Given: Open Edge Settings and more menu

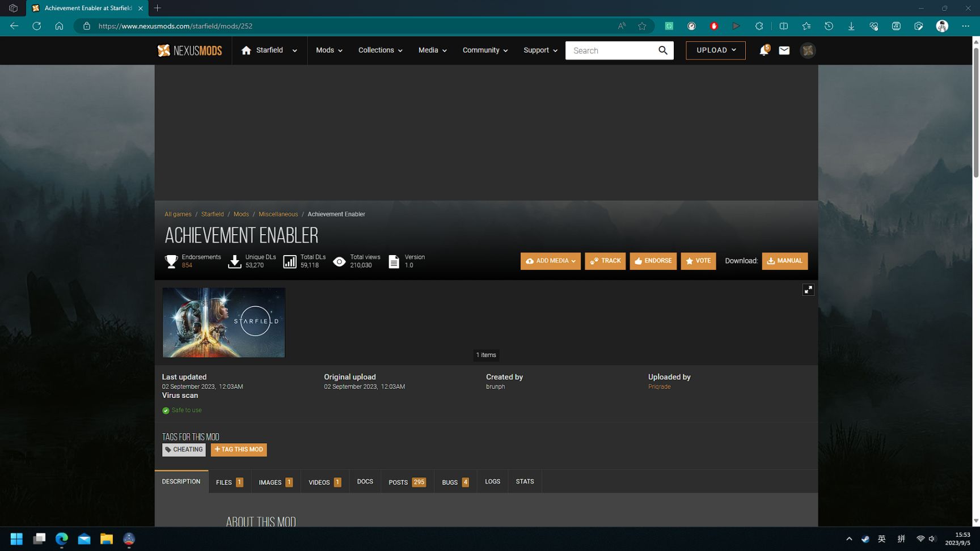Looking at the screenshot, I should (965, 26).
